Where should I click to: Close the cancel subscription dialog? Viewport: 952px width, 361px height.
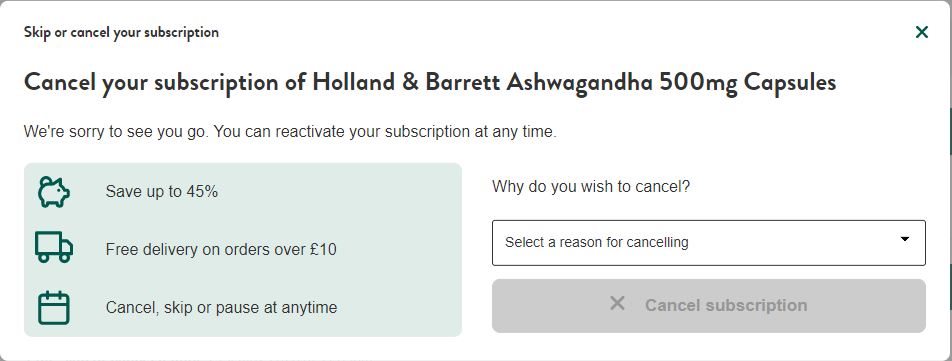(x=922, y=32)
